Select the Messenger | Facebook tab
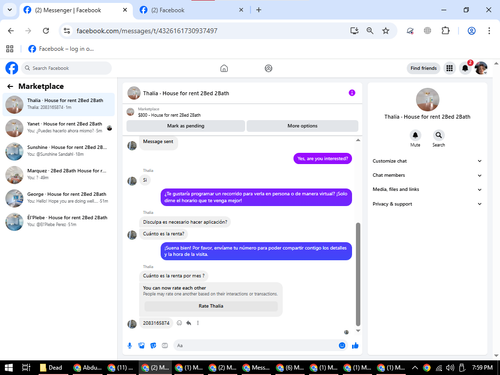 pos(75,10)
